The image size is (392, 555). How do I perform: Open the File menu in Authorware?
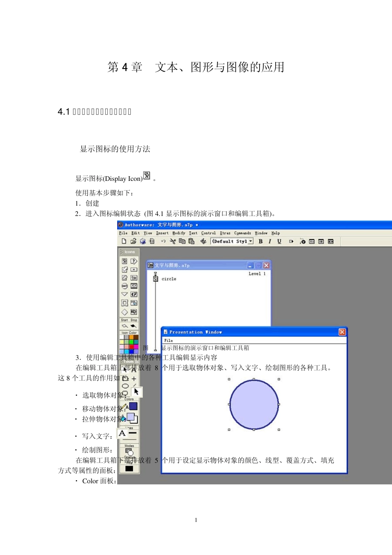coord(123,233)
